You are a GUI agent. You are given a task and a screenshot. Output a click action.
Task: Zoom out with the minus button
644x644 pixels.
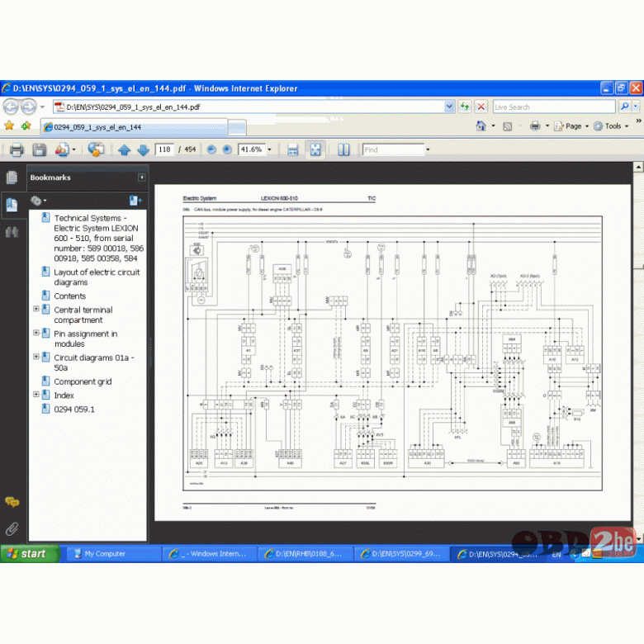coord(211,149)
